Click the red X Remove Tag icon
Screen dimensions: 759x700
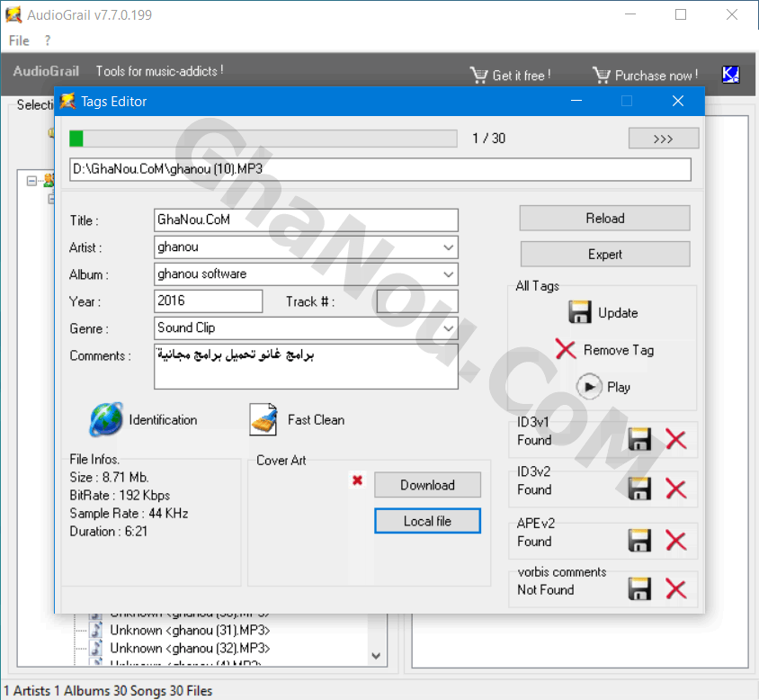tap(566, 349)
